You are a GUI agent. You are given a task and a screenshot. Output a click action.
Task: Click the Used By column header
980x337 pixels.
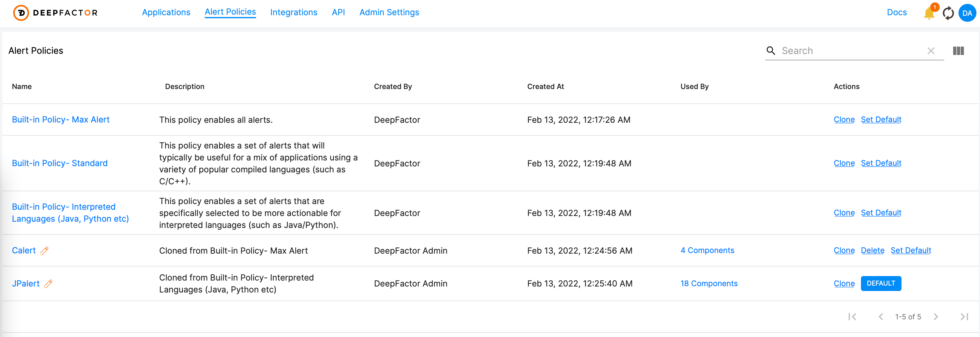[694, 86]
